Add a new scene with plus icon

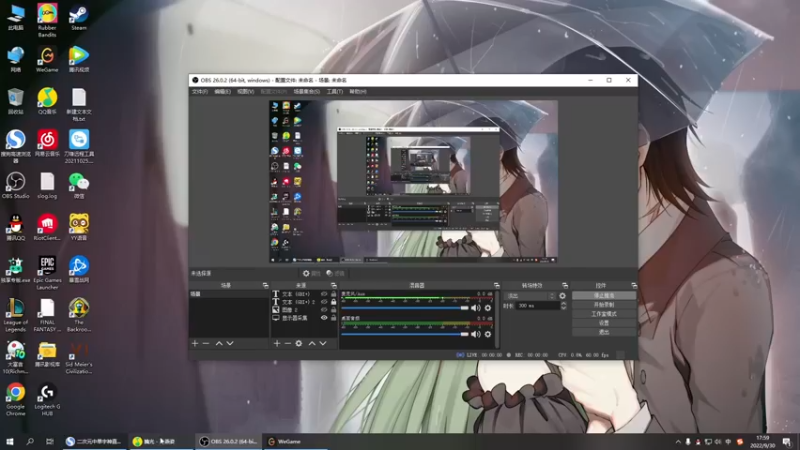tap(194, 343)
